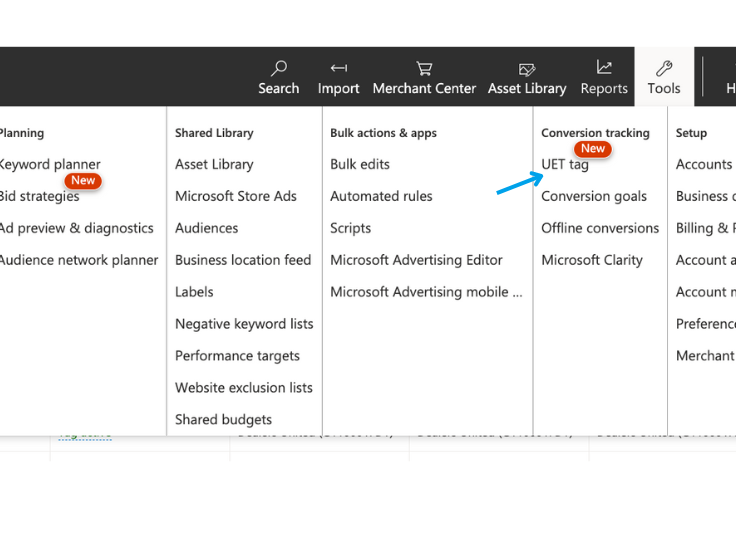This screenshot has height=552, width=736.
Task: Click the Planning column heading
Action: coord(22,133)
